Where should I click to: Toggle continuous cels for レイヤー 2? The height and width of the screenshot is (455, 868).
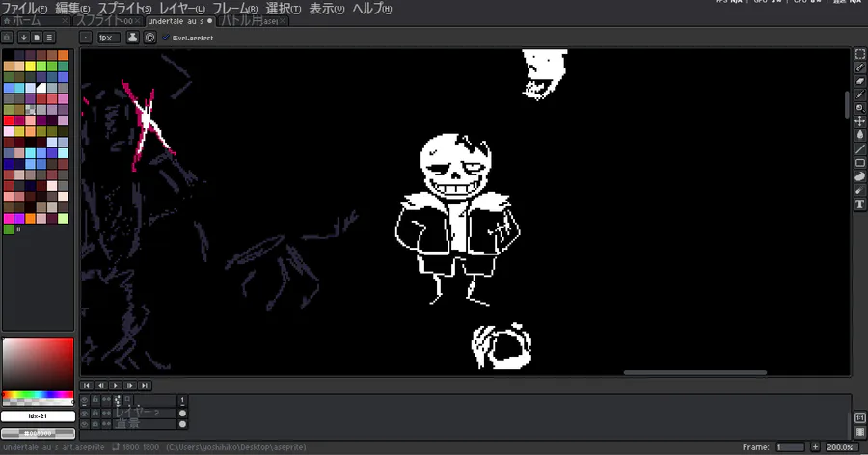(x=106, y=413)
